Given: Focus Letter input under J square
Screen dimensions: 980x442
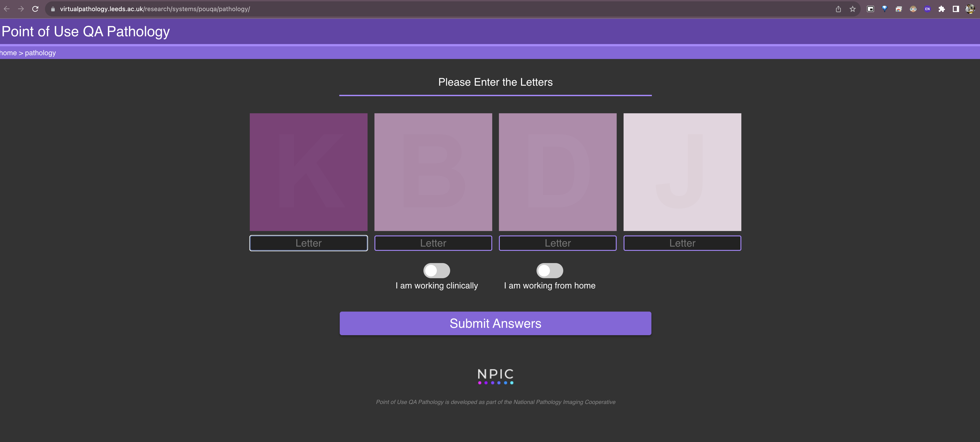Looking at the screenshot, I should [x=682, y=243].
